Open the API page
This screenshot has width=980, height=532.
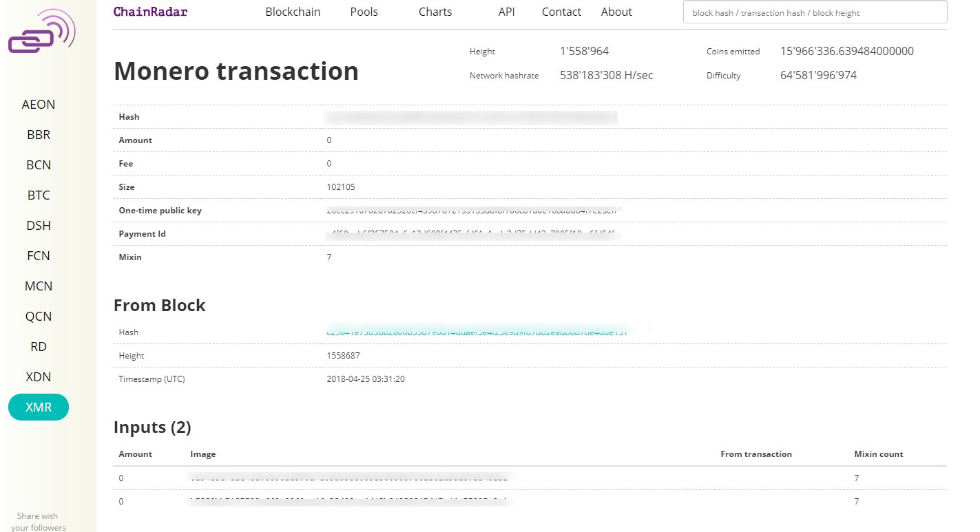coord(506,12)
